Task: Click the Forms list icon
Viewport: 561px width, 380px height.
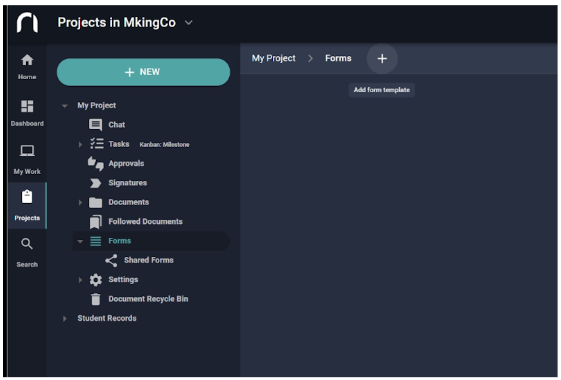Action: click(x=96, y=241)
